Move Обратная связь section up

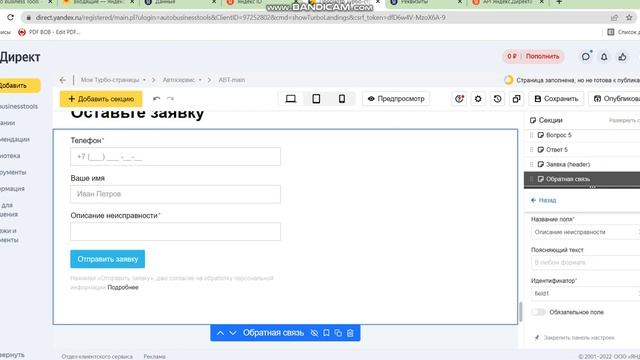pyautogui.click(x=220, y=333)
